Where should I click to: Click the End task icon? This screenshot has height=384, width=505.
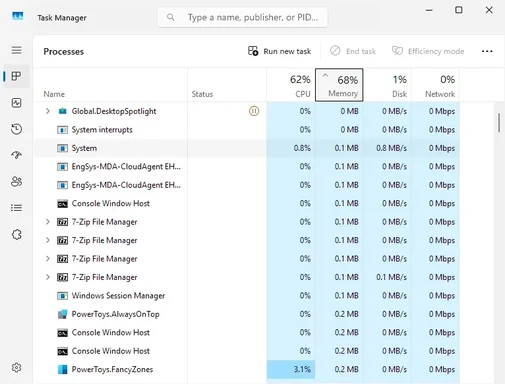click(x=335, y=51)
